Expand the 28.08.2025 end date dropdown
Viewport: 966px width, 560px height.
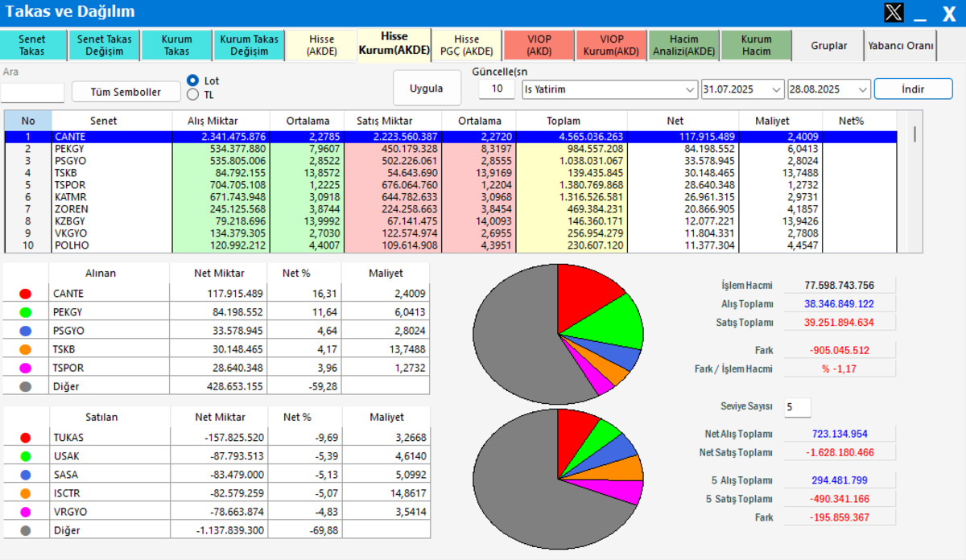(829, 89)
